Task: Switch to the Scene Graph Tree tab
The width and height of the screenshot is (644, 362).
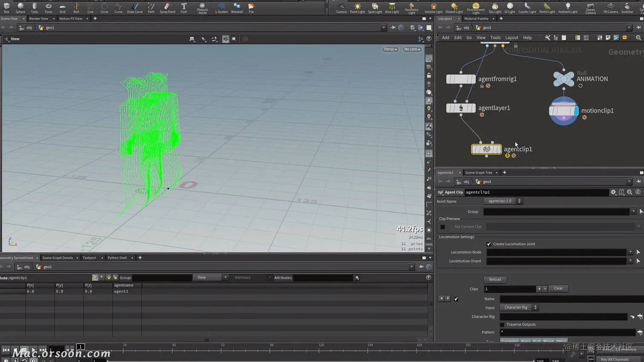Action: coord(479,173)
